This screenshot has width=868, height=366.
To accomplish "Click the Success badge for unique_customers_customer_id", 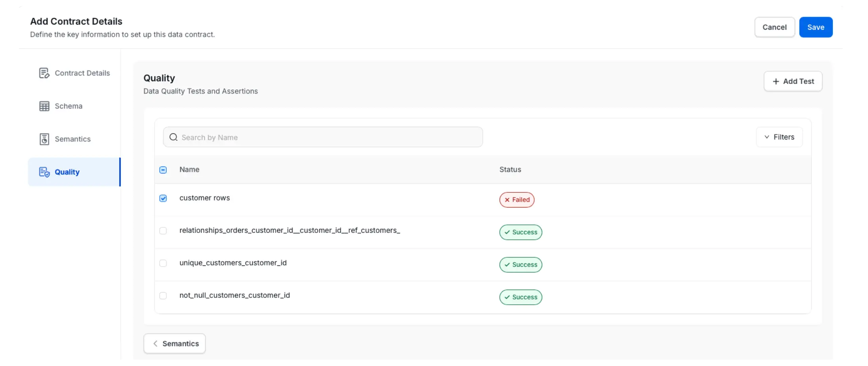I will coord(520,265).
